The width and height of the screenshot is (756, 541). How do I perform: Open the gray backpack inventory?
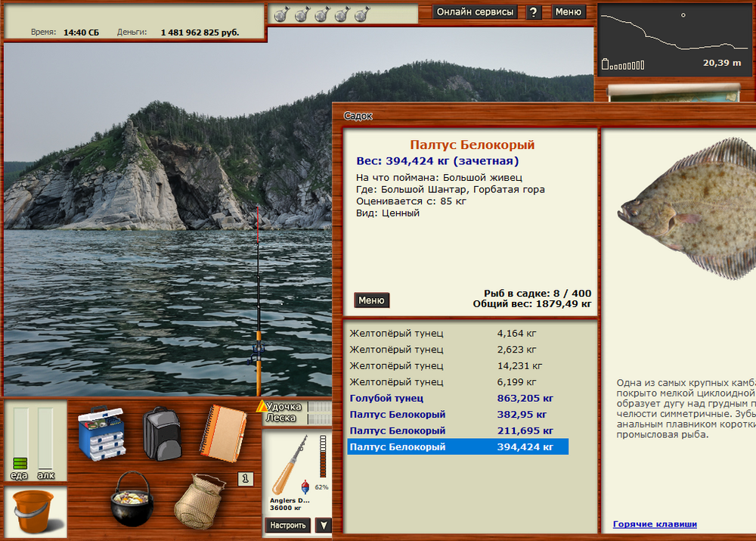point(162,433)
